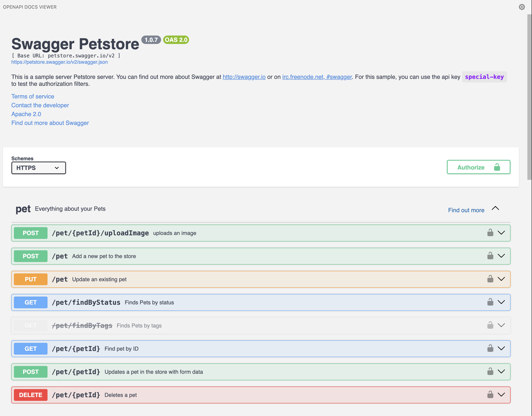Screen dimensions: 532x416
Task: Expand 'Deletes a pet' chevron
Action: tap(501, 395)
